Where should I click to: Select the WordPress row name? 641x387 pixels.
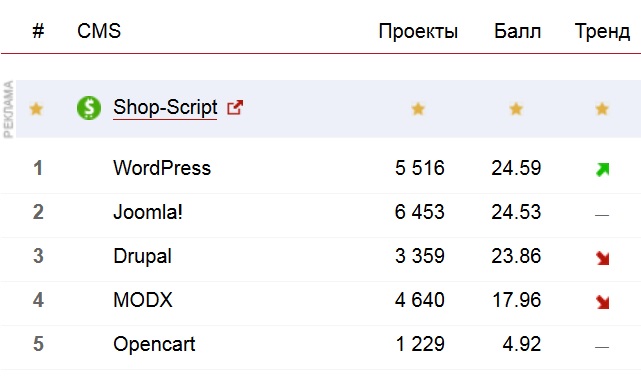pyautogui.click(x=162, y=168)
